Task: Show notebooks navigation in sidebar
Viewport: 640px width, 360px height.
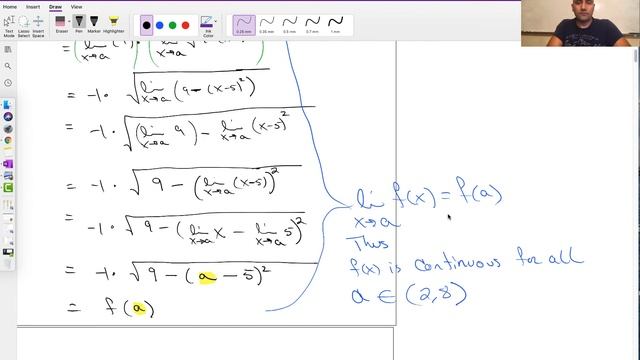Action: point(8,50)
